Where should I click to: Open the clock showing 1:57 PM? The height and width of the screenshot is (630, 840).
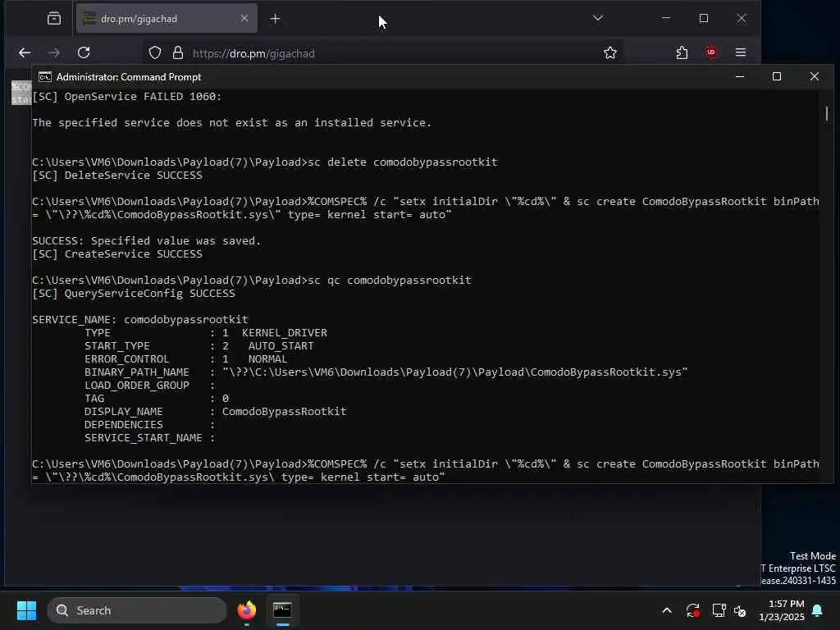pyautogui.click(x=782, y=610)
